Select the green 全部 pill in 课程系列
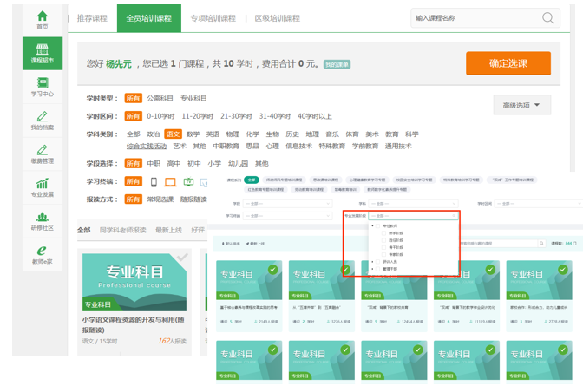The width and height of the screenshot is (583, 392). (x=252, y=180)
